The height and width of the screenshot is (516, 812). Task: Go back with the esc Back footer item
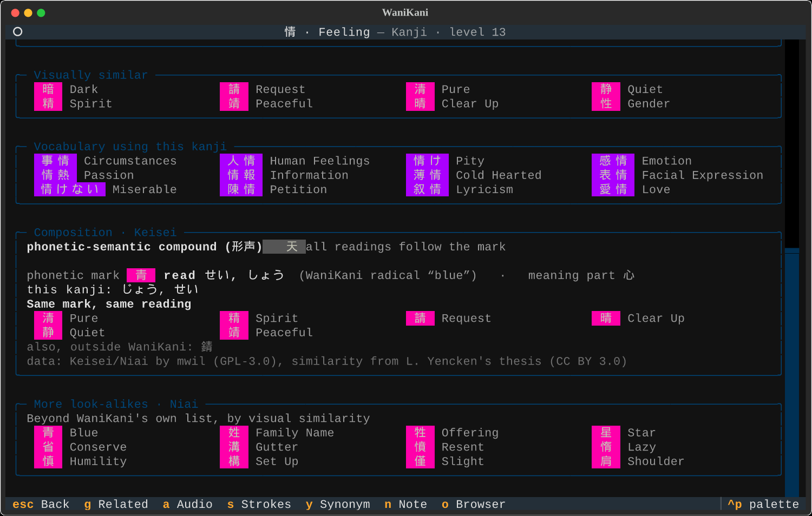coord(41,504)
